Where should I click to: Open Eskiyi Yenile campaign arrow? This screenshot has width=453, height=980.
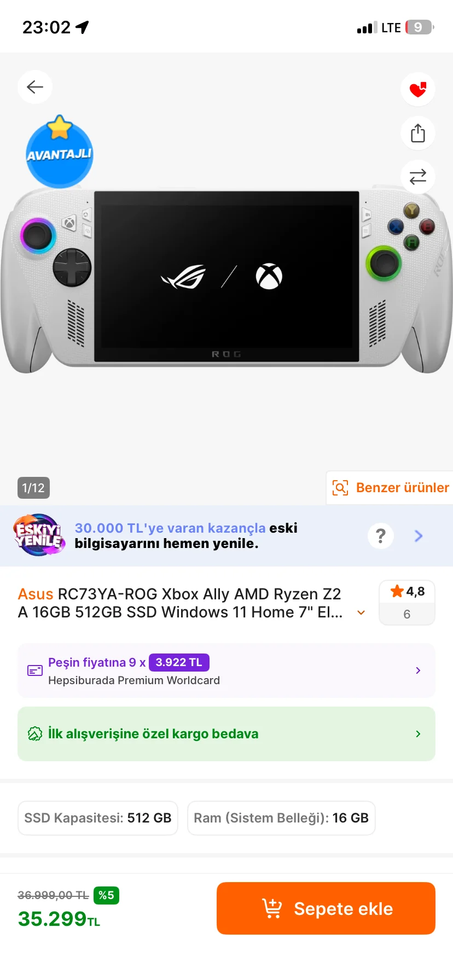419,536
